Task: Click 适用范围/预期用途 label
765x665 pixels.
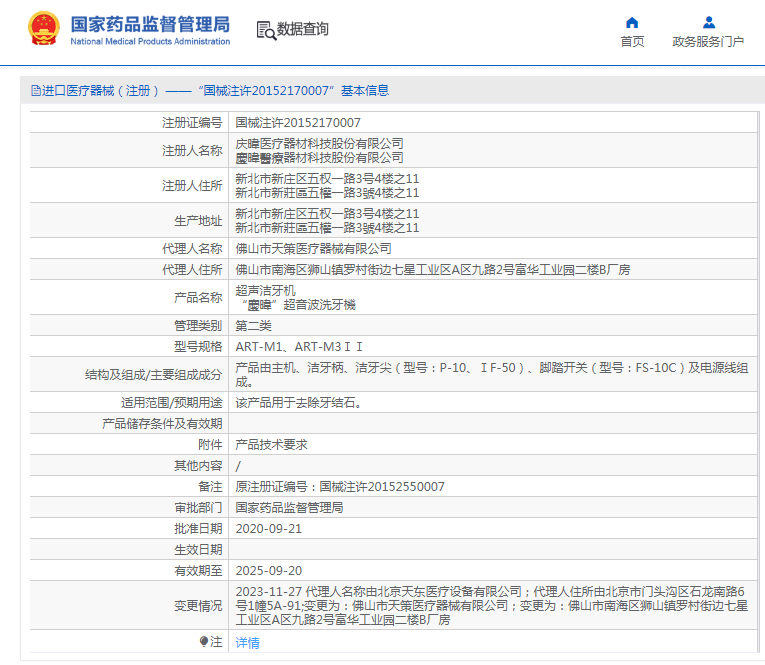Action: pos(172,403)
